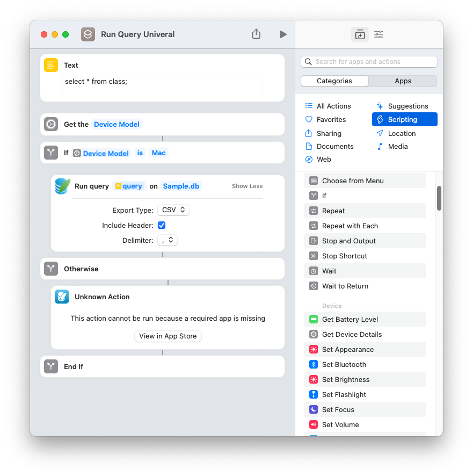The width and height of the screenshot is (473, 476).
Task: Select the Categories tab
Action: (334, 81)
